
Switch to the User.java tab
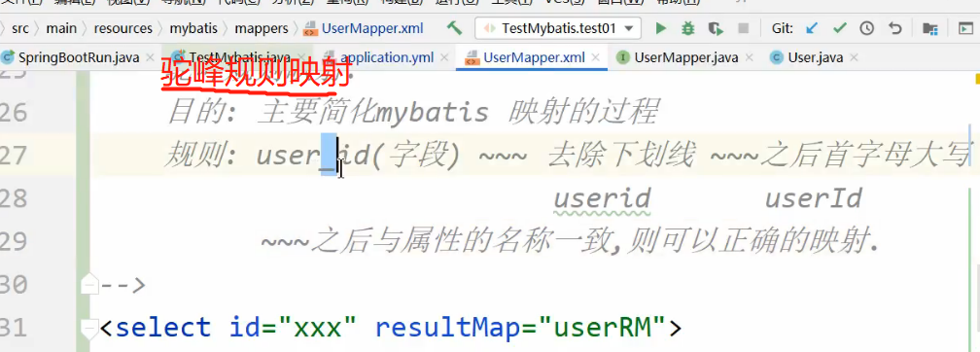click(816, 57)
